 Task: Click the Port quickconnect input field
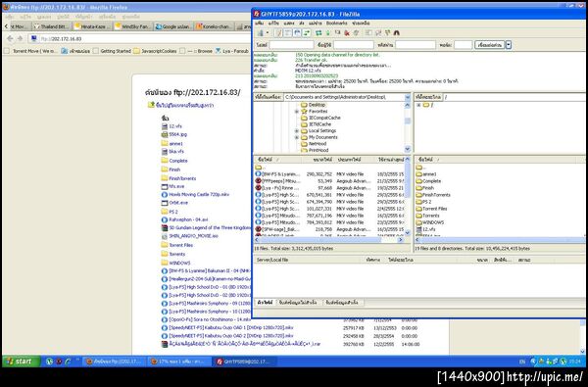(x=464, y=45)
